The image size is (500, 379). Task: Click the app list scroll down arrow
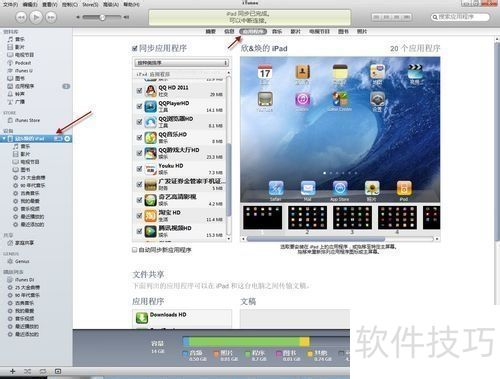tap(229, 239)
